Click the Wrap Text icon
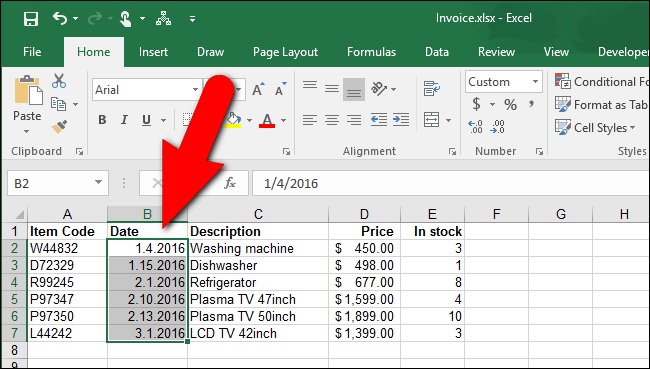 point(432,89)
